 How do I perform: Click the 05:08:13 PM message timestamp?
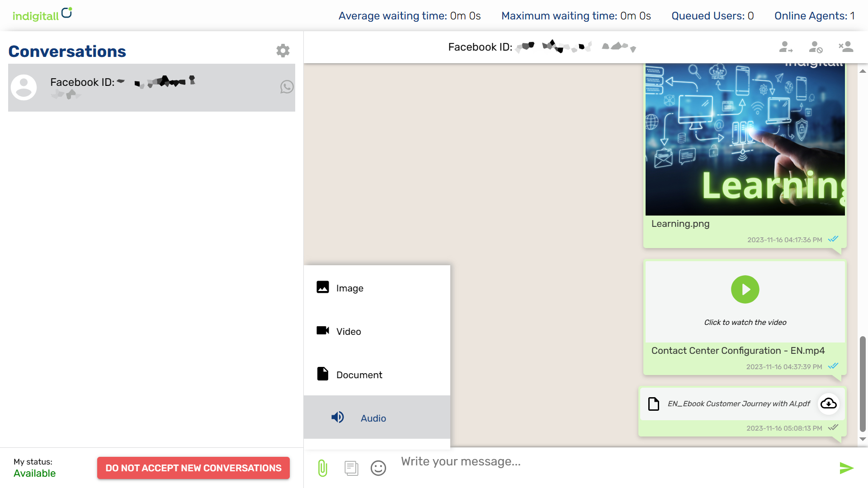784,428
